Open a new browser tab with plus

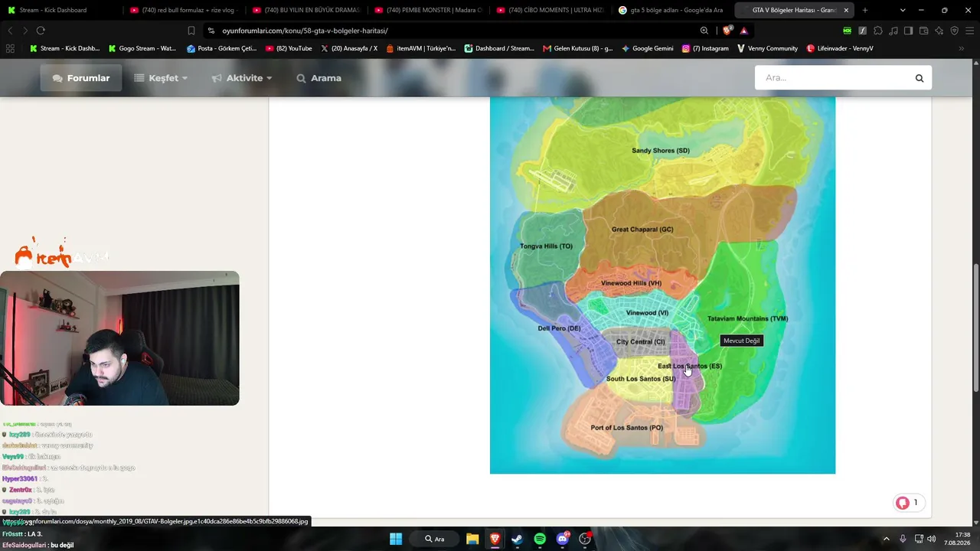(865, 10)
